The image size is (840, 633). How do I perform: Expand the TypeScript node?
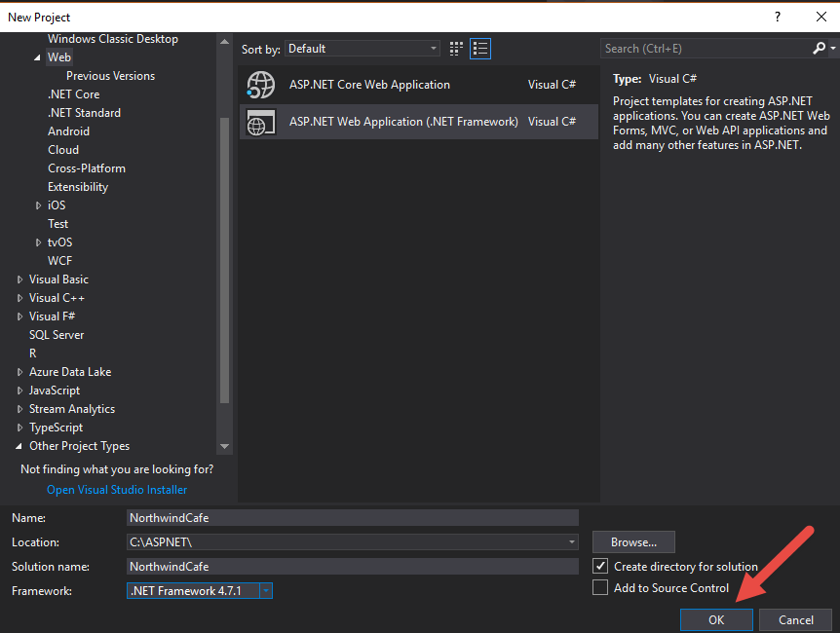coord(19,428)
